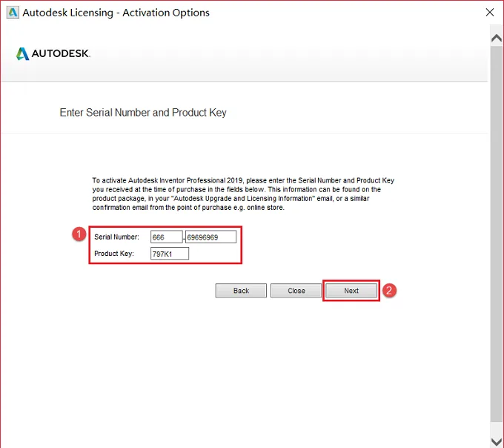504x448 pixels.
Task: Click the window title "Autodesk Licensing - Activation Options"
Action: tap(116, 13)
